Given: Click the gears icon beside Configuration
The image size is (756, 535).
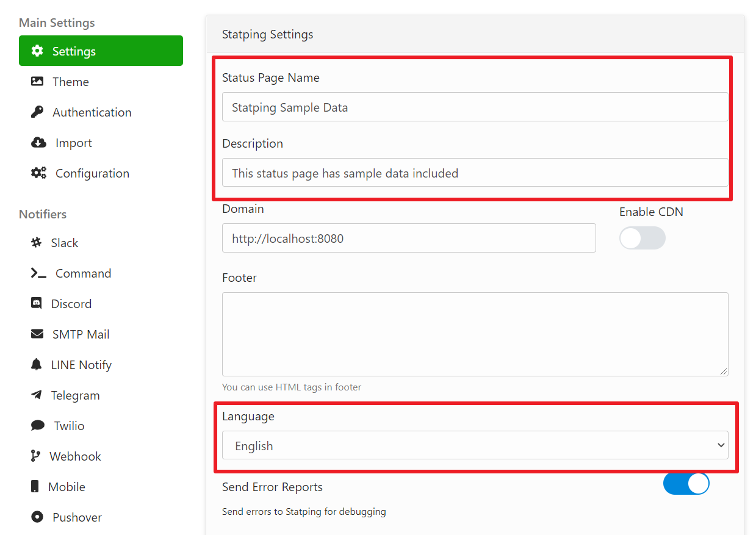Looking at the screenshot, I should [x=38, y=173].
